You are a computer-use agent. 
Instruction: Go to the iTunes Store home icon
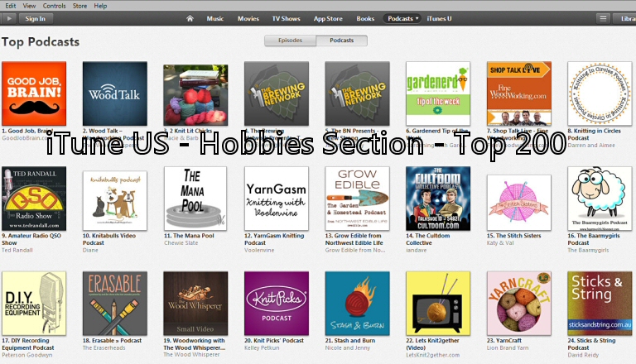[190, 18]
